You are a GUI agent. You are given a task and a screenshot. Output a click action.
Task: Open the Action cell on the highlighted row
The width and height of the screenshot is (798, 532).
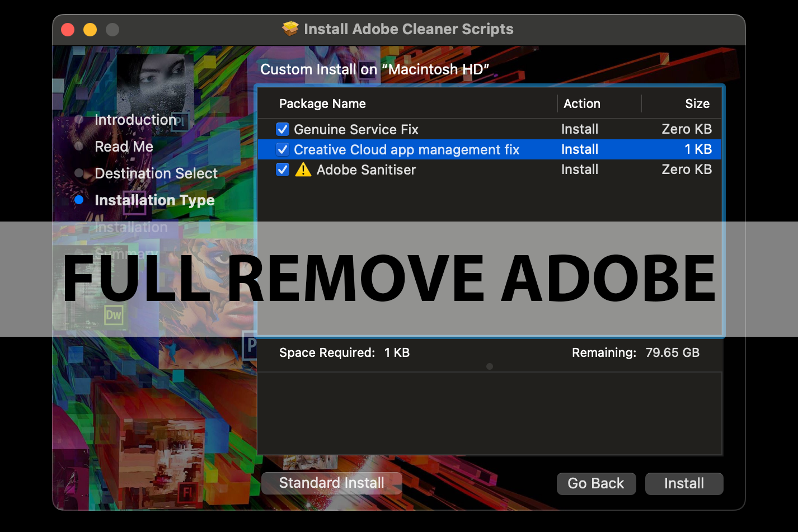click(x=580, y=149)
